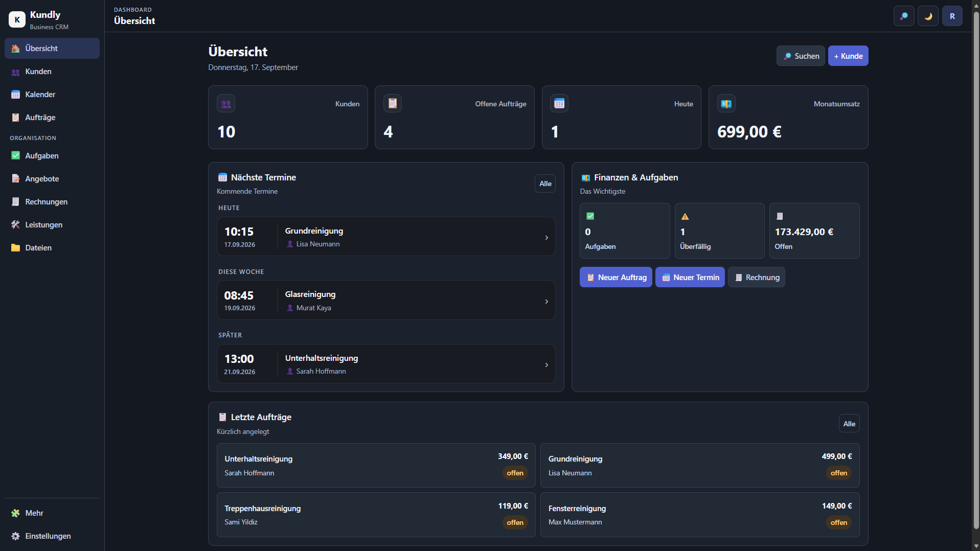
Task: Open the Grundreinigung Lisa Neumann order card
Action: coord(700,466)
